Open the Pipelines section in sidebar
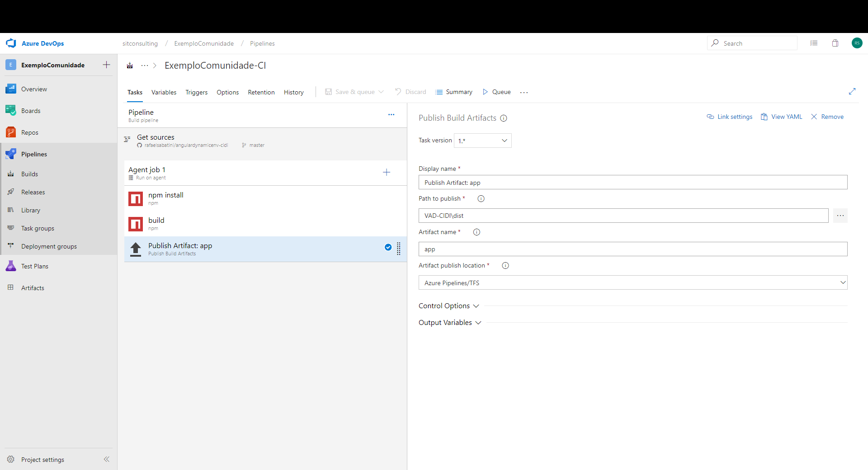Screen dimensions: 868x470 (x=34, y=154)
